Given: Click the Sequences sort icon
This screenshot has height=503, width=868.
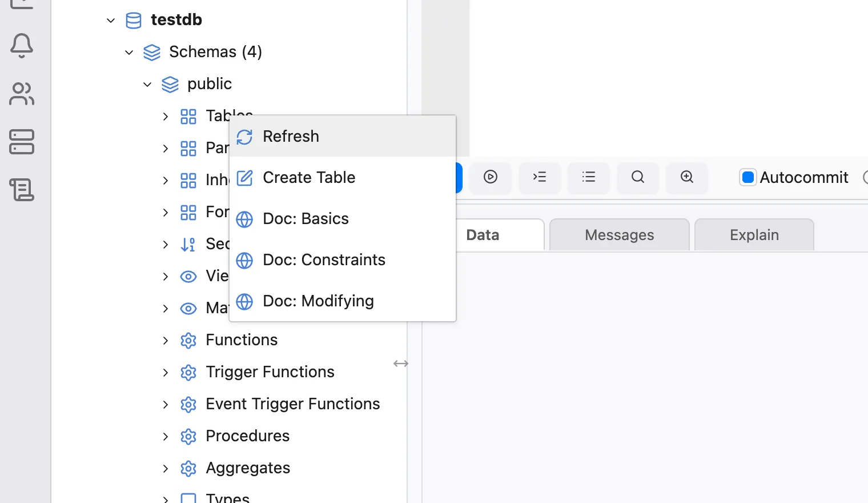Looking at the screenshot, I should [x=188, y=245].
